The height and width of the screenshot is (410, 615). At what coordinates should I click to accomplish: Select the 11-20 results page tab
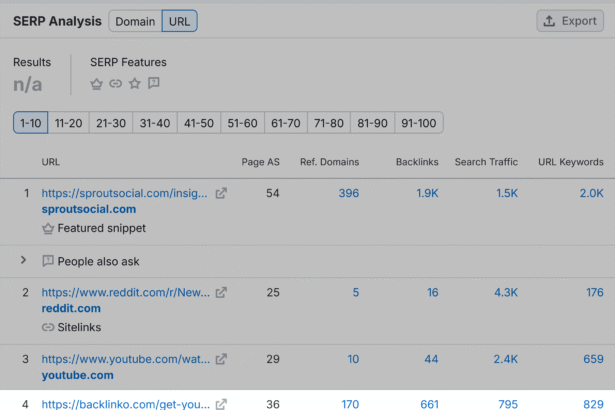click(x=68, y=123)
